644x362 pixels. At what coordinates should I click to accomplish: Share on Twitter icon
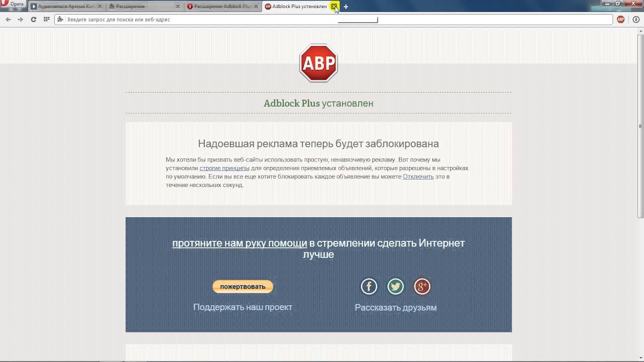(395, 287)
